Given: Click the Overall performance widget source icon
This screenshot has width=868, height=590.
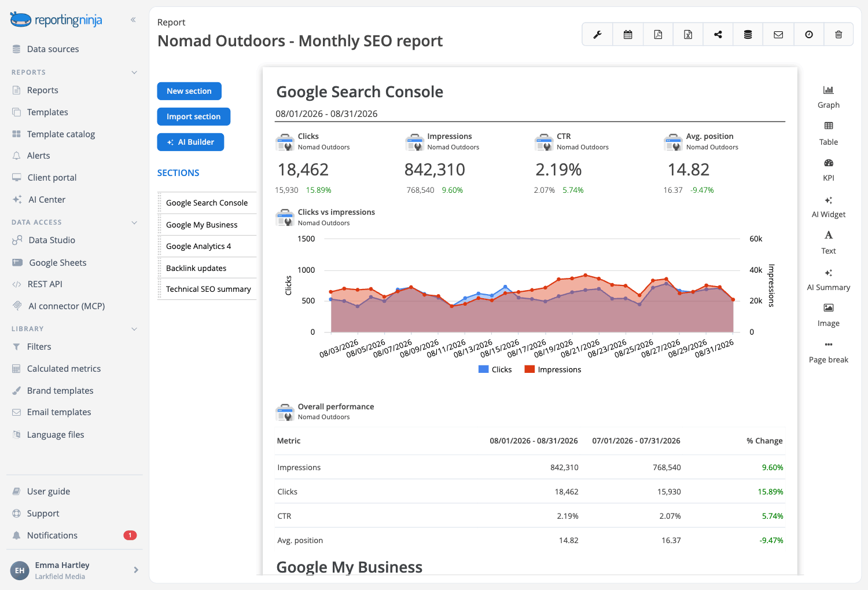Looking at the screenshot, I should coord(285,412).
